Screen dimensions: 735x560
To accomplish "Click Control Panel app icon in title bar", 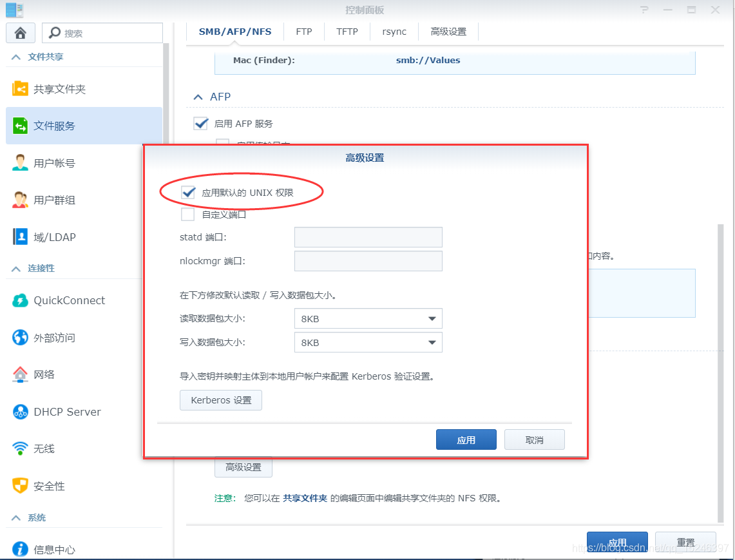I will (x=15, y=10).
